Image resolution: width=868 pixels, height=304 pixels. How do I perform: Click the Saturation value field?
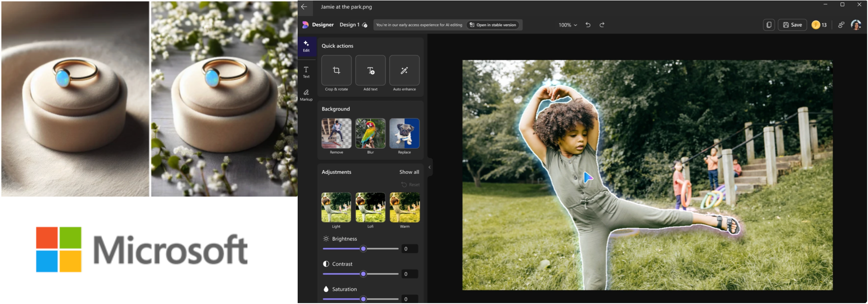click(410, 299)
